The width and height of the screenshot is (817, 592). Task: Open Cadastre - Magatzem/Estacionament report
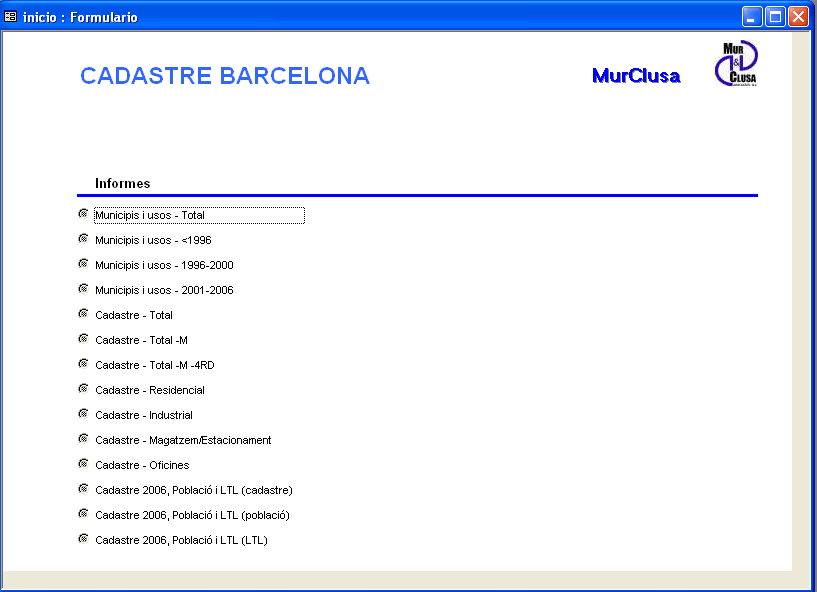pos(183,440)
